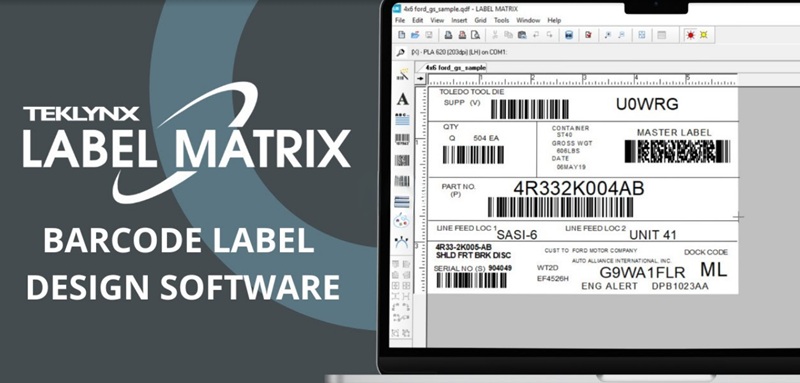The height and width of the screenshot is (383, 800).
Task: Select the 504 EA quantity text
Action: click(486, 138)
